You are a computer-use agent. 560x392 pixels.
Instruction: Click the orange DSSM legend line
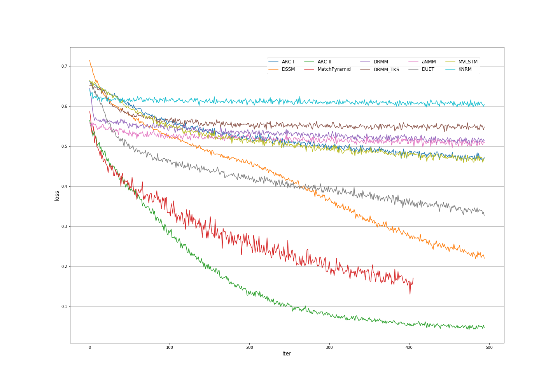(274, 69)
